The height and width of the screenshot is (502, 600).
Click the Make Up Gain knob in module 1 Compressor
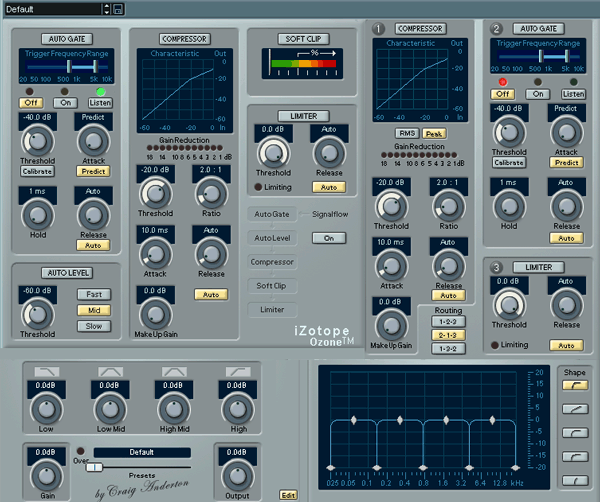(x=391, y=326)
